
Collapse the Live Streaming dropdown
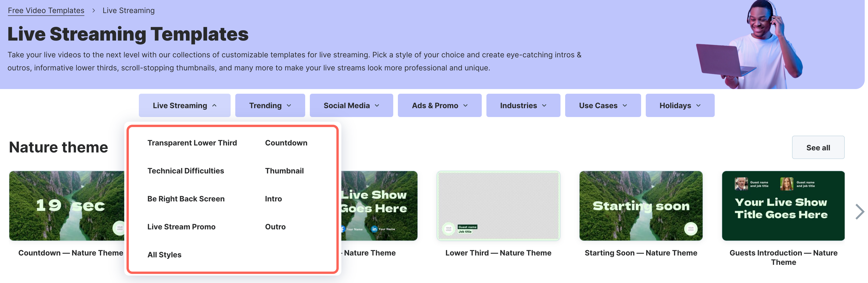click(x=185, y=106)
